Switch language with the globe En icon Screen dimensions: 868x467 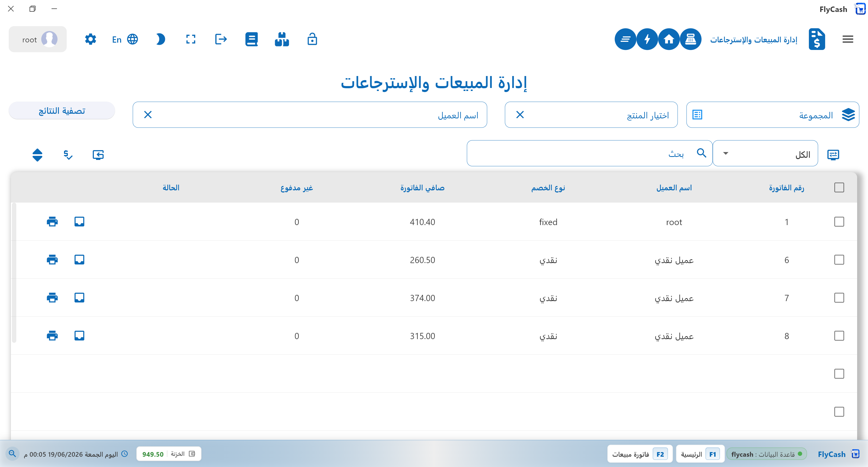125,39
